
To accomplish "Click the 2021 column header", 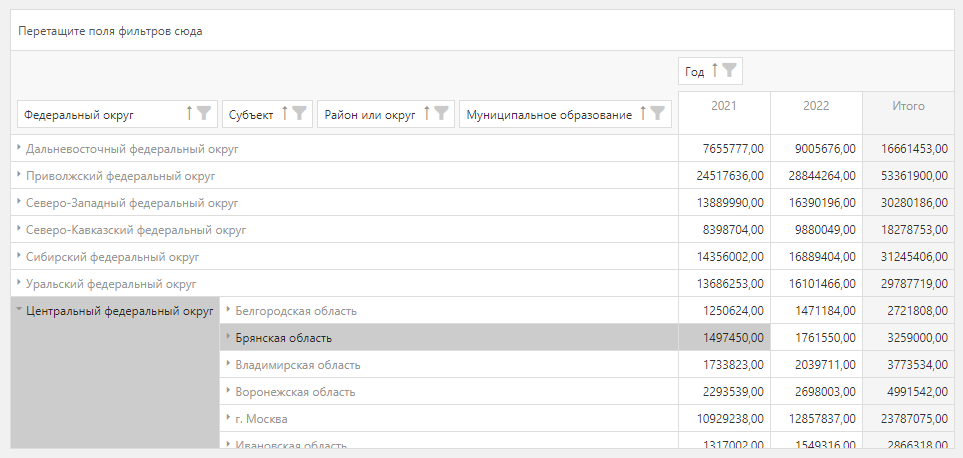I will (x=724, y=106).
